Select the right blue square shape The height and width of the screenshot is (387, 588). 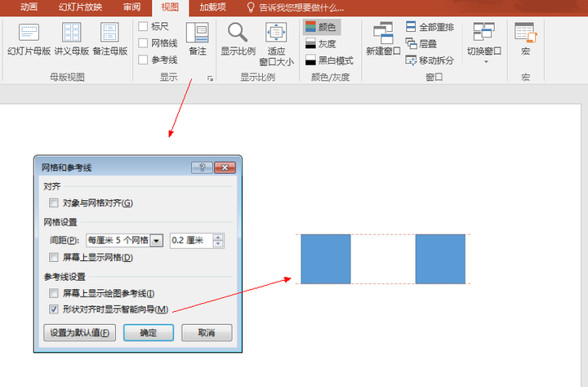(x=440, y=259)
